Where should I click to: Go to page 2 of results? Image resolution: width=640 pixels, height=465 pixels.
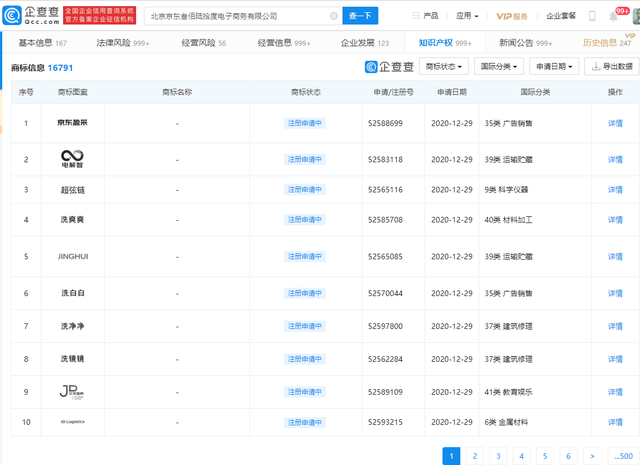click(x=475, y=456)
